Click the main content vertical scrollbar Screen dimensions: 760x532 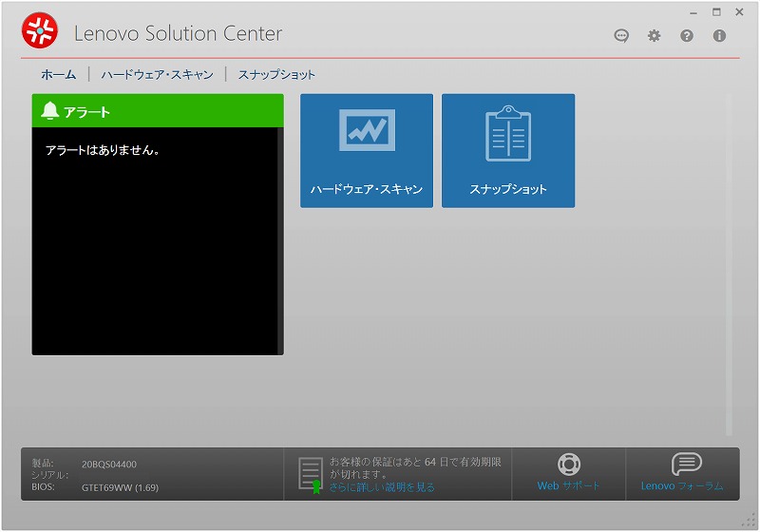point(729,265)
